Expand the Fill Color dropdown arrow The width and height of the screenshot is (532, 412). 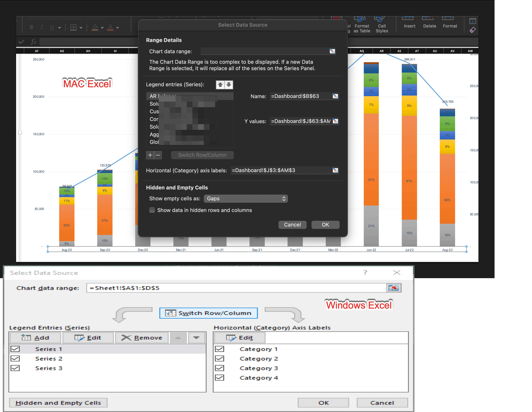point(102,28)
